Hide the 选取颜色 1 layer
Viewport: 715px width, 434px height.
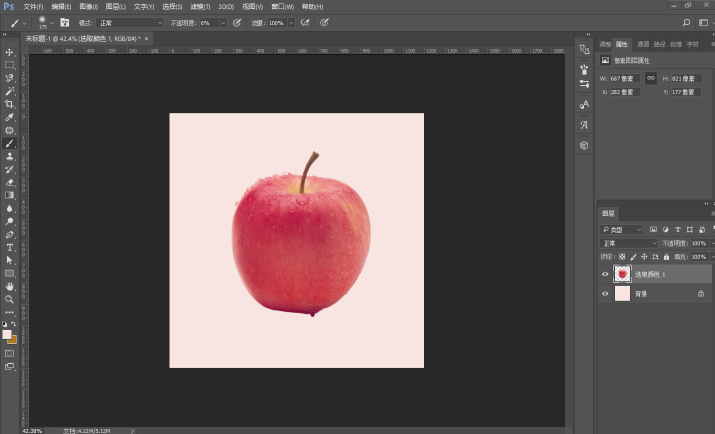[605, 274]
